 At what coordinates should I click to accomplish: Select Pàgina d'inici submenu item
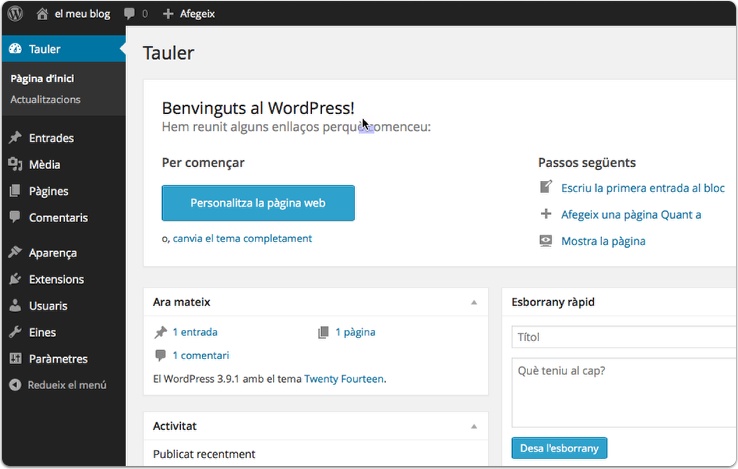[42, 78]
